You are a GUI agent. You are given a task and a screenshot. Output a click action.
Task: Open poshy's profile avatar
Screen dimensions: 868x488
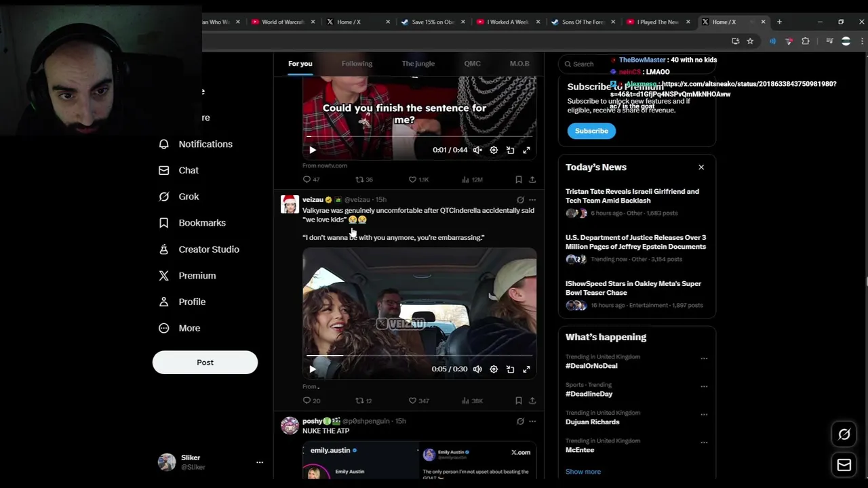(x=290, y=426)
